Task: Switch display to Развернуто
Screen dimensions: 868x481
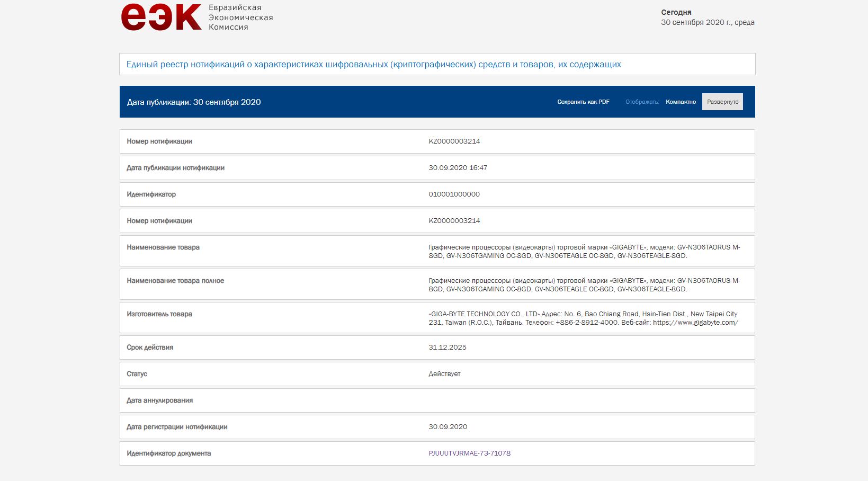Action: coord(722,102)
